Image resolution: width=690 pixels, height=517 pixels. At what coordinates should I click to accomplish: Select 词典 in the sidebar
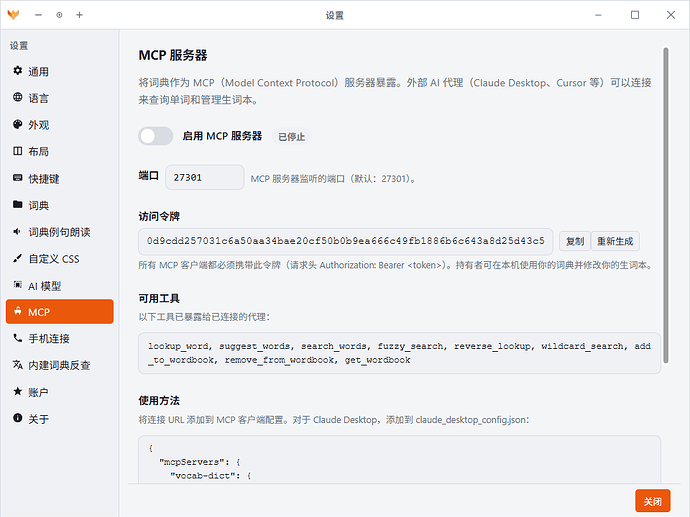pos(59,205)
